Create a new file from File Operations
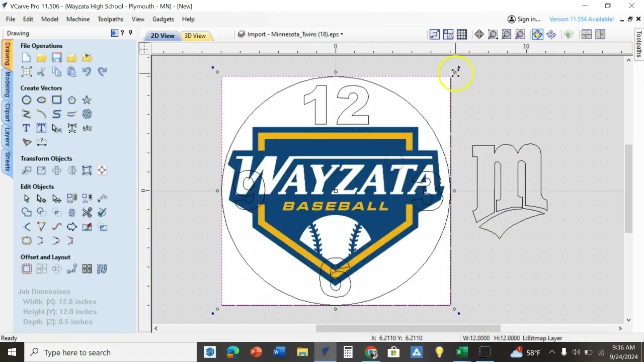The width and height of the screenshot is (644, 362). coord(26,58)
